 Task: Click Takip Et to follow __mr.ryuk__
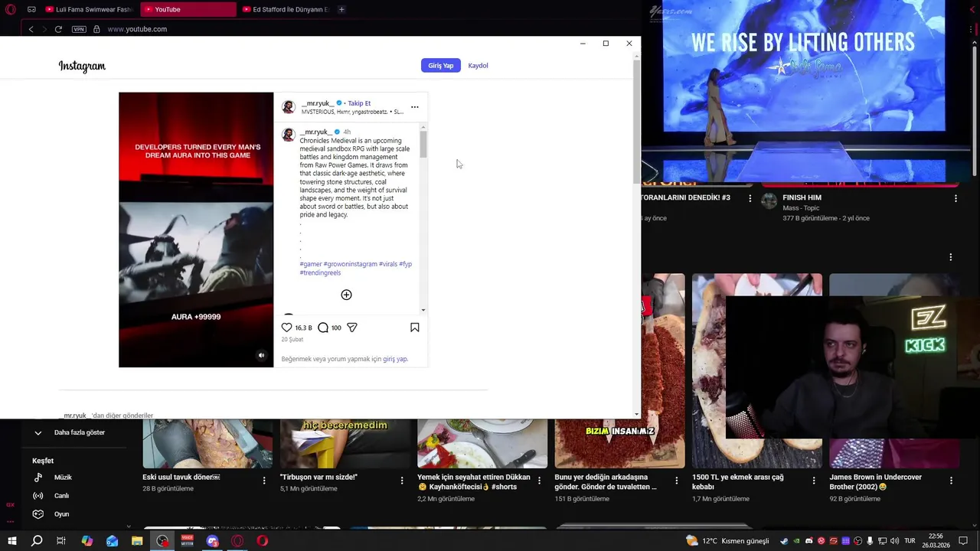pyautogui.click(x=359, y=103)
